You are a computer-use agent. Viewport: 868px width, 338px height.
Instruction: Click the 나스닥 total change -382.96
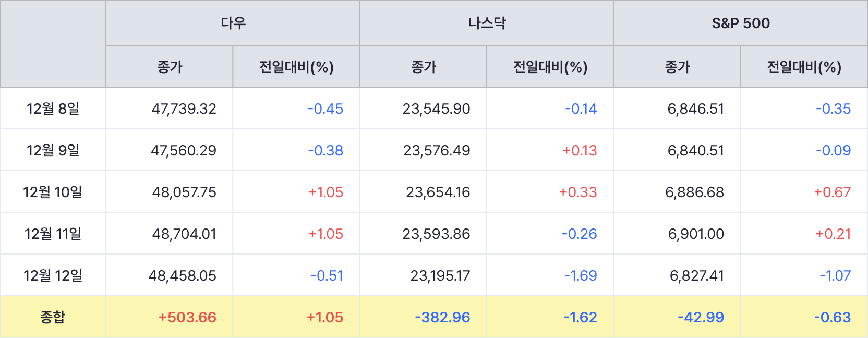(x=442, y=317)
